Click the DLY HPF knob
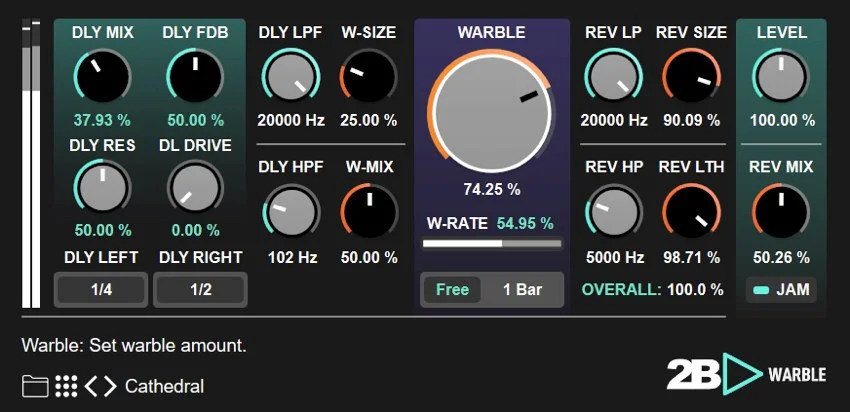This screenshot has height=412, width=850. (291, 213)
